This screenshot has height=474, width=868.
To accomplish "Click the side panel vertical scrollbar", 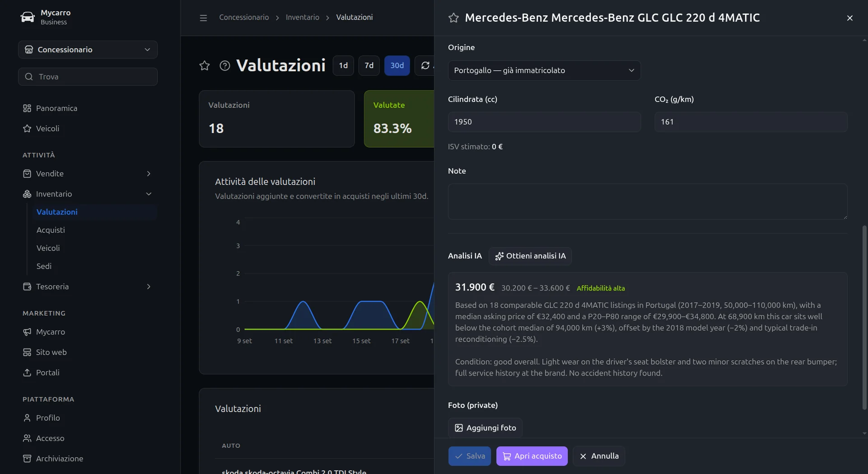I will 864,317.
